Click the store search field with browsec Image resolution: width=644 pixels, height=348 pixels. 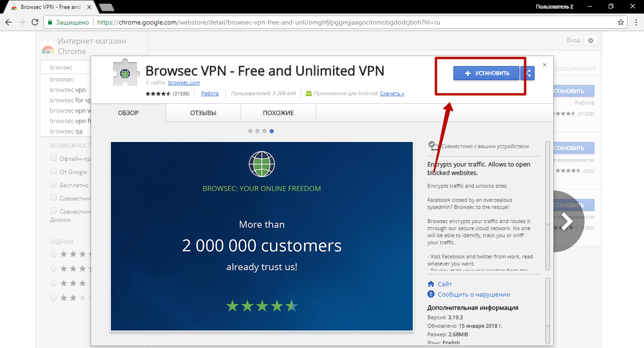click(66, 67)
